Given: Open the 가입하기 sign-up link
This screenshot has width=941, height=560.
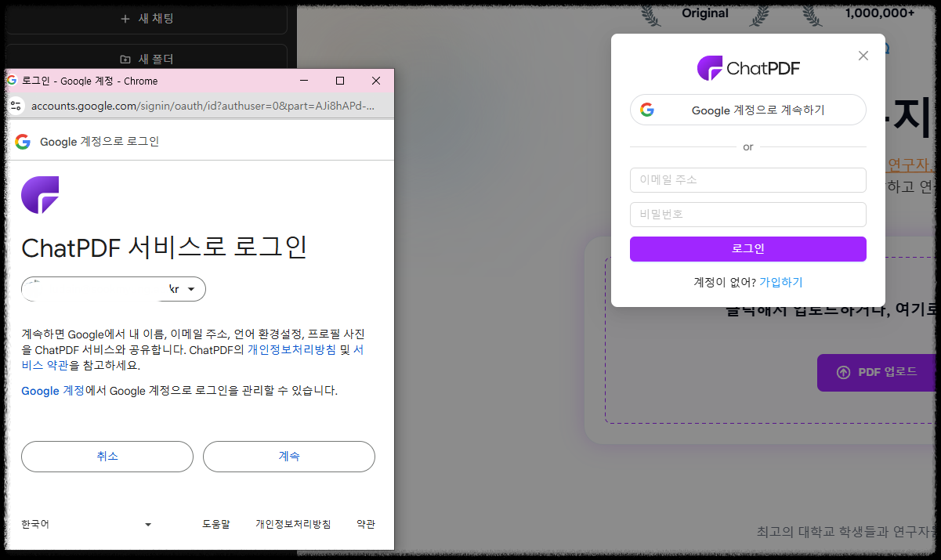Looking at the screenshot, I should [x=780, y=282].
